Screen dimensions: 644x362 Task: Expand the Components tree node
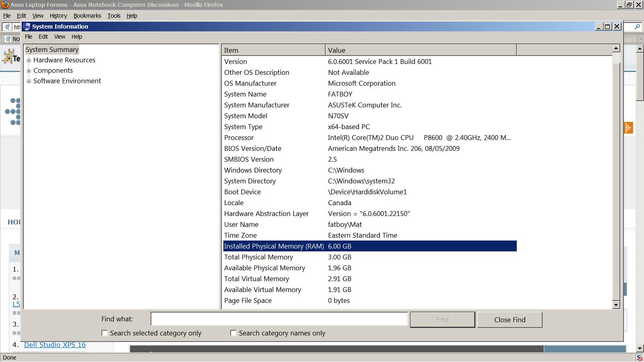(29, 71)
